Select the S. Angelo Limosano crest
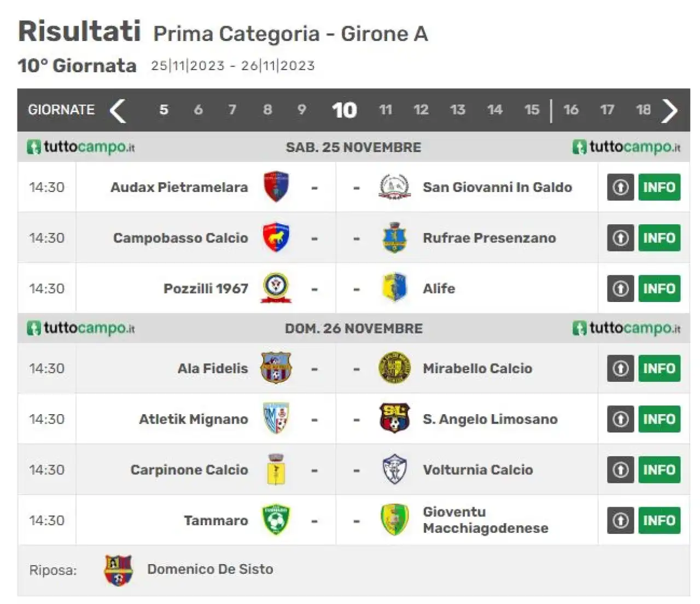700x604 pixels. [394, 419]
